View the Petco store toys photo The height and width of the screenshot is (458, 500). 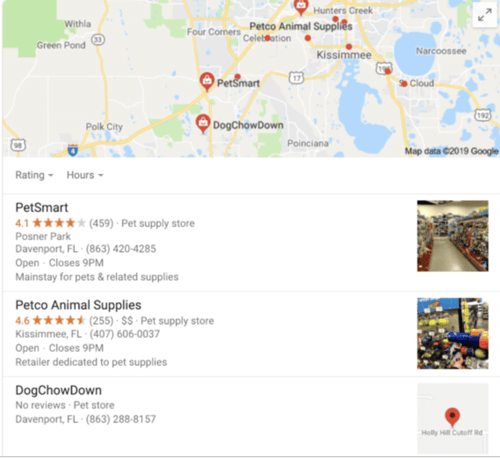click(x=453, y=333)
